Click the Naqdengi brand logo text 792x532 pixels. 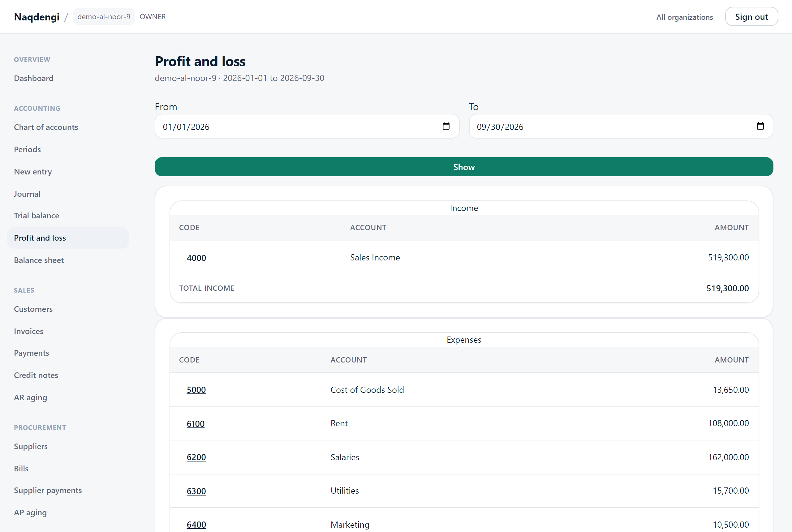click(37, 17)
